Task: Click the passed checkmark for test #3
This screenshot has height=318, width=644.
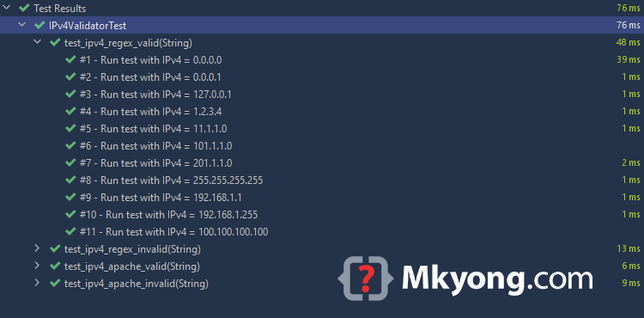Action: 70,94
